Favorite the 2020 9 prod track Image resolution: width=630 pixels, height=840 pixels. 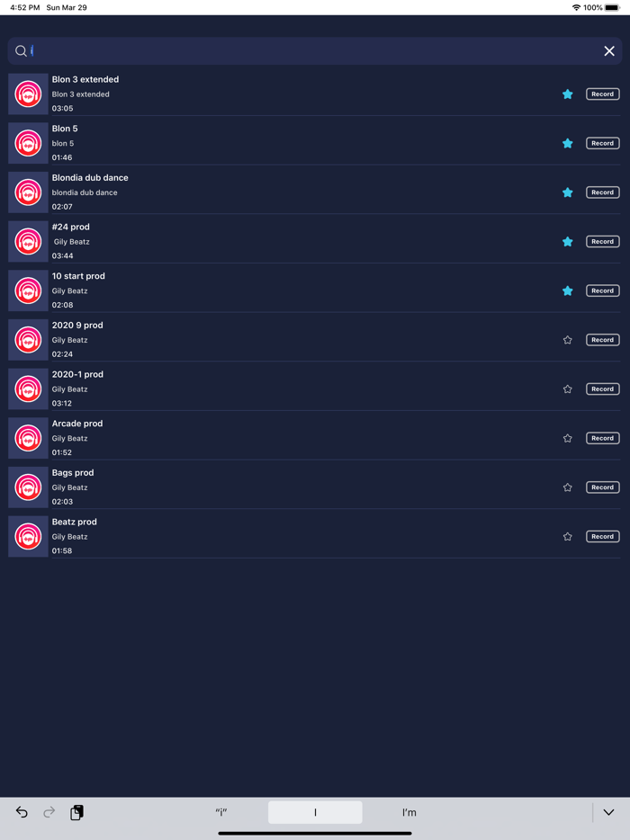(567, 339)
